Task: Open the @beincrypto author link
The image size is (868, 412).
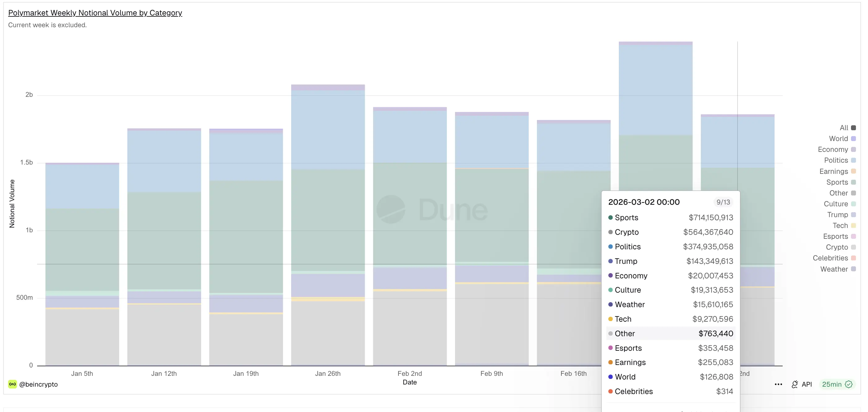Action: [38, 384]
